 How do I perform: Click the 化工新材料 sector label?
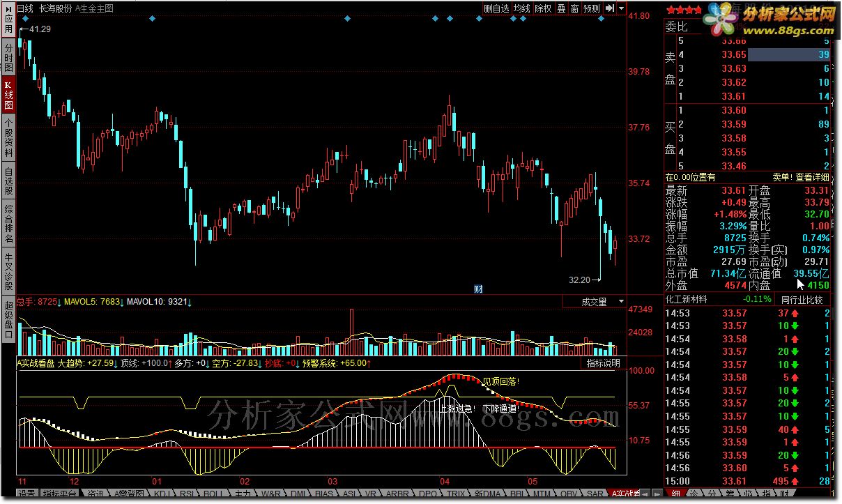point(687,300)
